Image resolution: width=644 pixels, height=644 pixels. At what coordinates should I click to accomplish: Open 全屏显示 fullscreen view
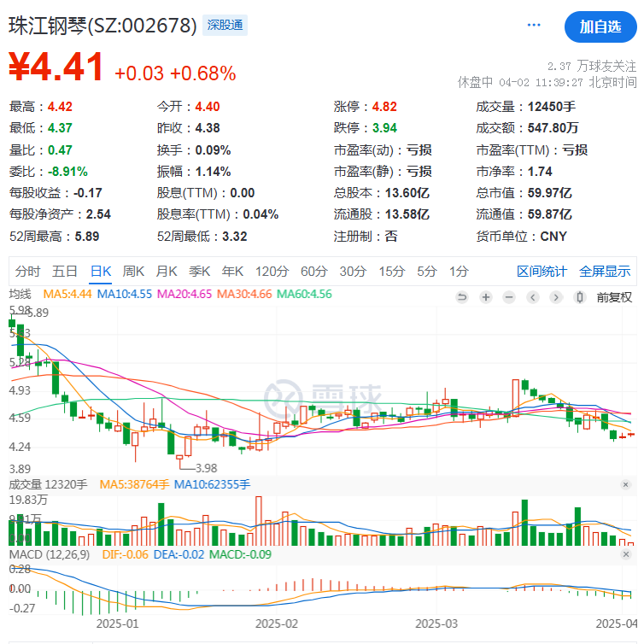click(605, 272)
